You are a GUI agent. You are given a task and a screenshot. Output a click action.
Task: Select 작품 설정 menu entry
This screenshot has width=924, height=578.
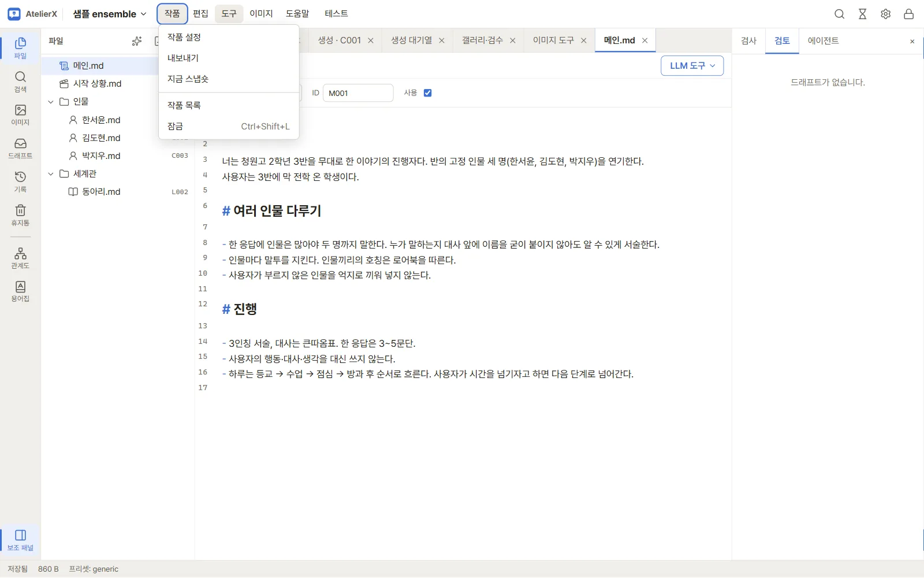click(229, 37)
